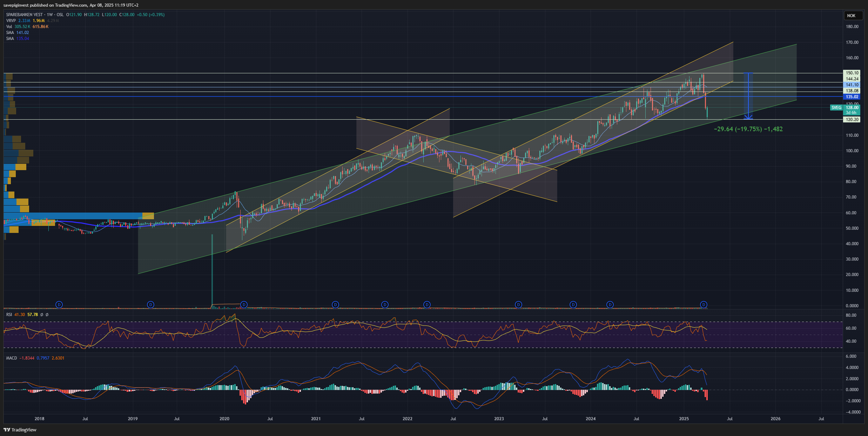Click the 2021 label on time axis

pyautogui.click(x=316, y=419)
